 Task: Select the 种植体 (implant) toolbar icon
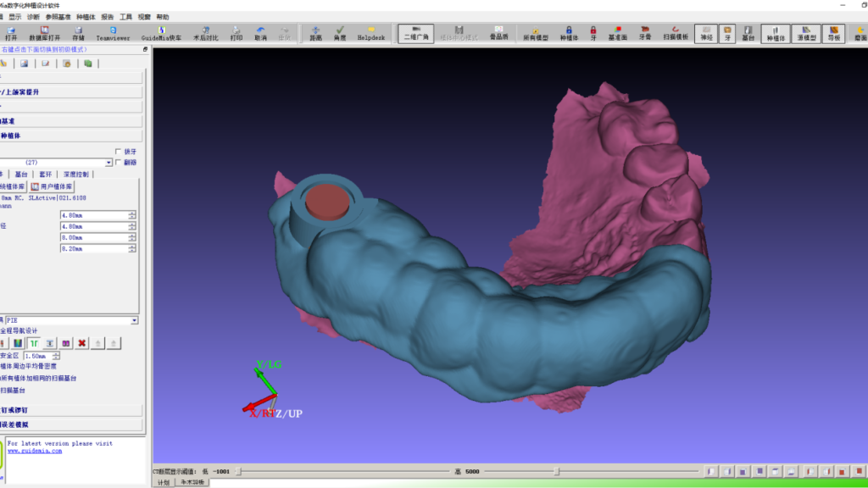(x=776, y=34)
